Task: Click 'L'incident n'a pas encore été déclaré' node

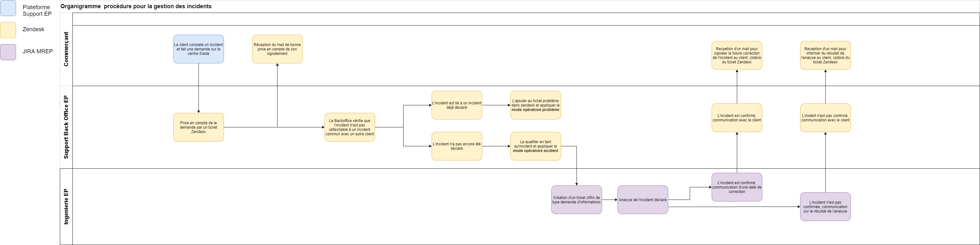Action: (456, 146)
